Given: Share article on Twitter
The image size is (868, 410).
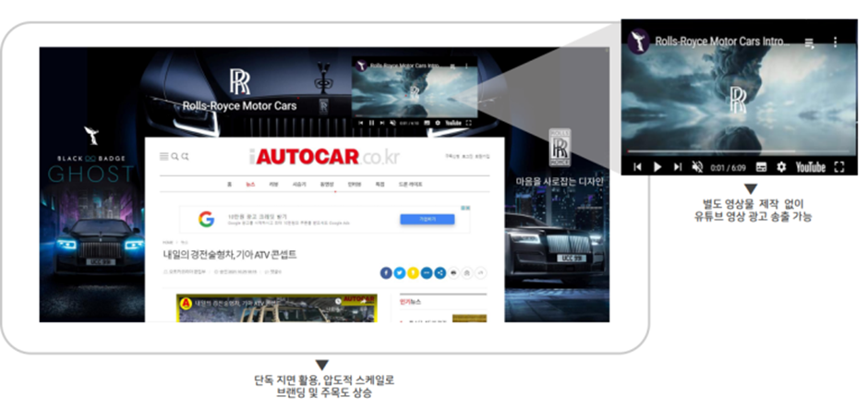Looking at the screenshot, I should click(399, 272).
